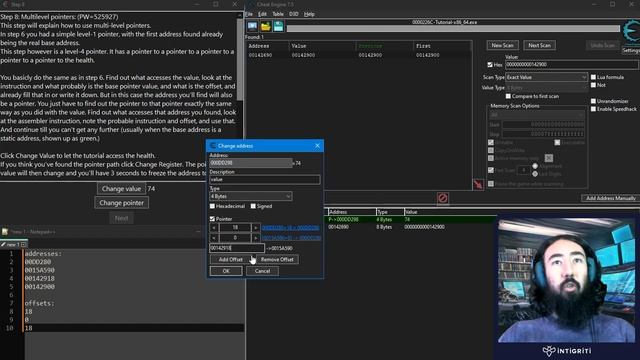Click the increase arrow for offset 0

(256, 238)
